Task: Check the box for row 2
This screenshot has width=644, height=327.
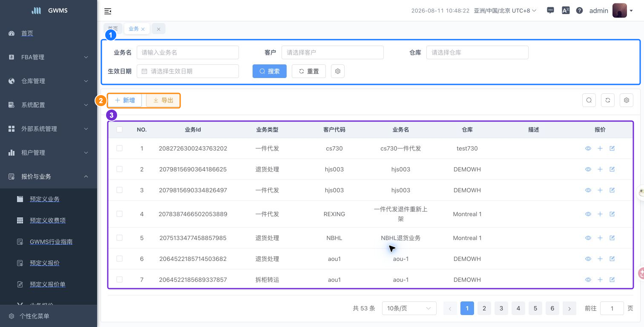Action: 119,169
